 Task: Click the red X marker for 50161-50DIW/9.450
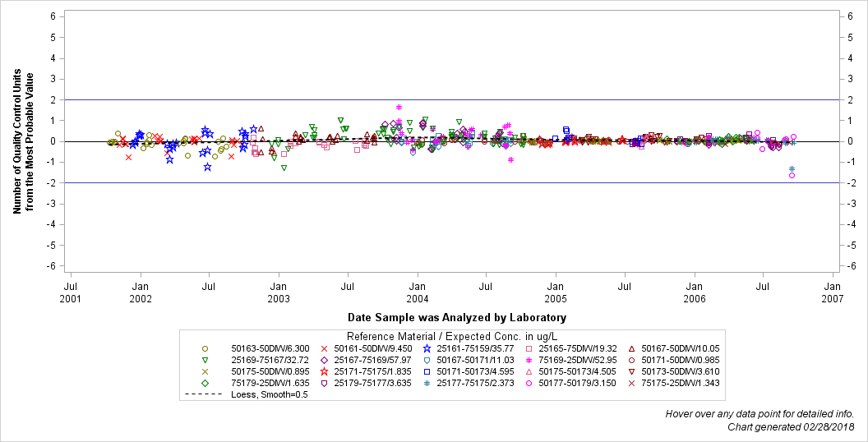coord(324,349)
